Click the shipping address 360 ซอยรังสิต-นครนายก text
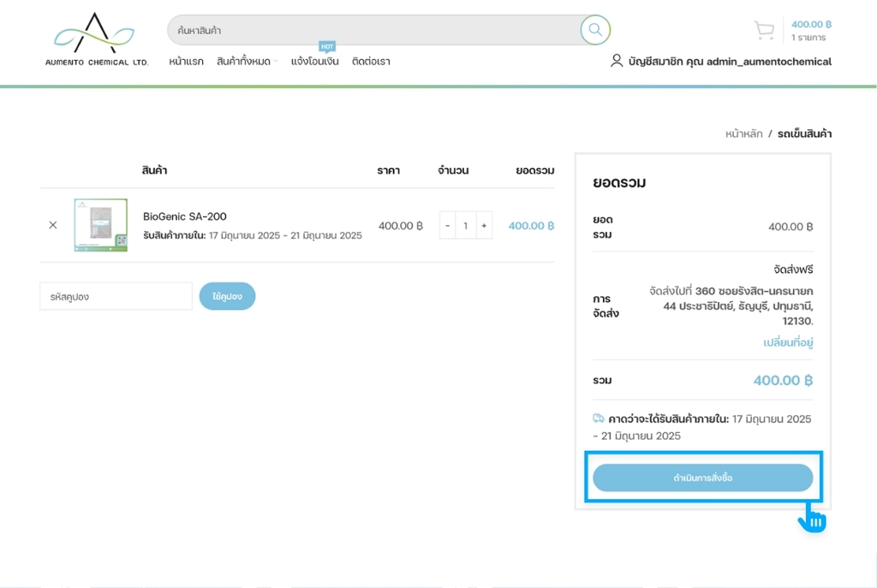877x588 pixels. coord(731,306)
